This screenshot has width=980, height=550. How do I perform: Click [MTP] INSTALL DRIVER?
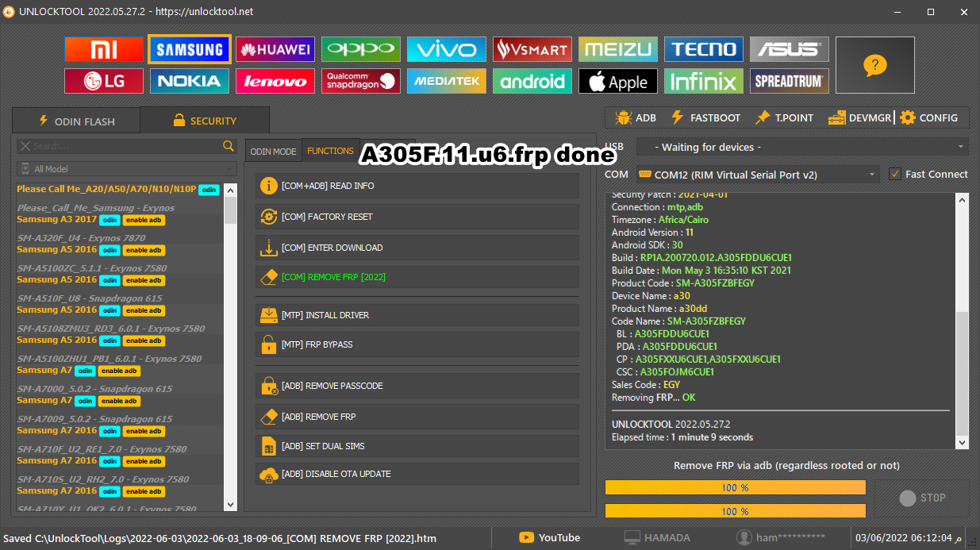pos(417,315)
